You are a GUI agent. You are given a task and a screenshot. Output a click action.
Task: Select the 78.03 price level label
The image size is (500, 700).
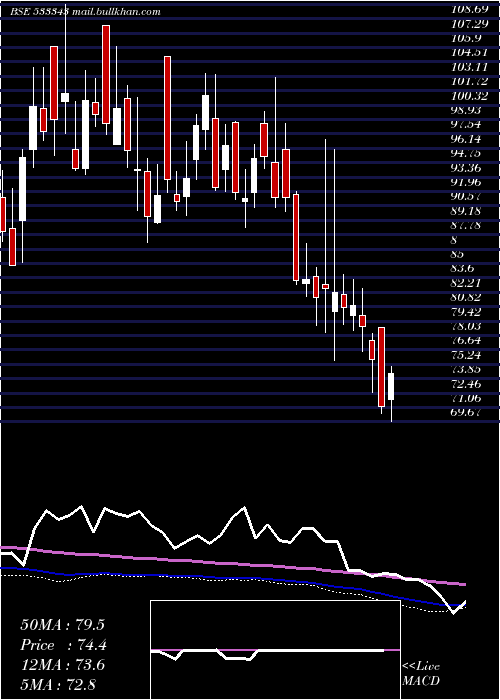point(466,326)
